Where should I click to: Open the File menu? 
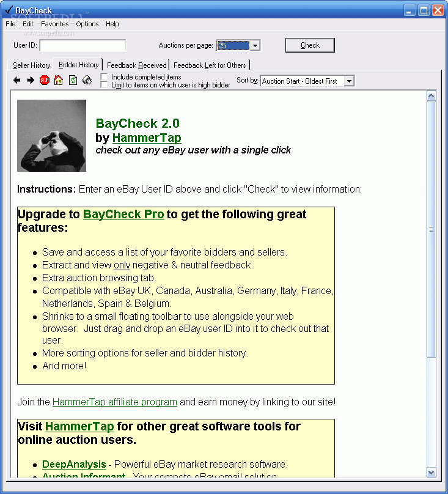click(x=10, y=24)
